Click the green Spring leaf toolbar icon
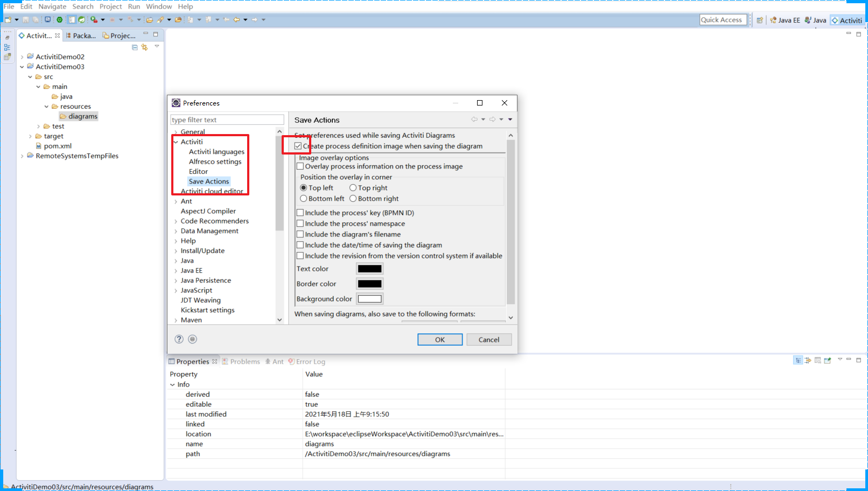 (81, 20)
